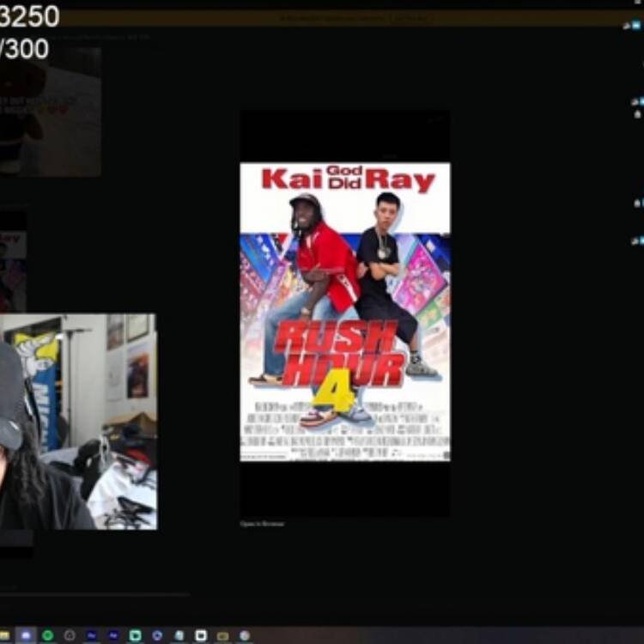Click the Open in Browser link below the poster
The width and height of the screenshot is (644, 644).
(262, 524)
